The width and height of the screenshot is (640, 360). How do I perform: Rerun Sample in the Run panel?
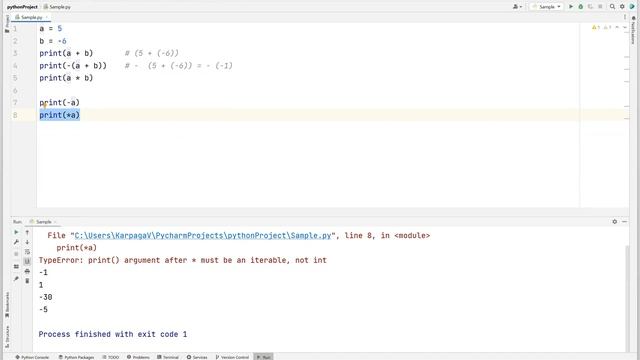pos(16,232)
